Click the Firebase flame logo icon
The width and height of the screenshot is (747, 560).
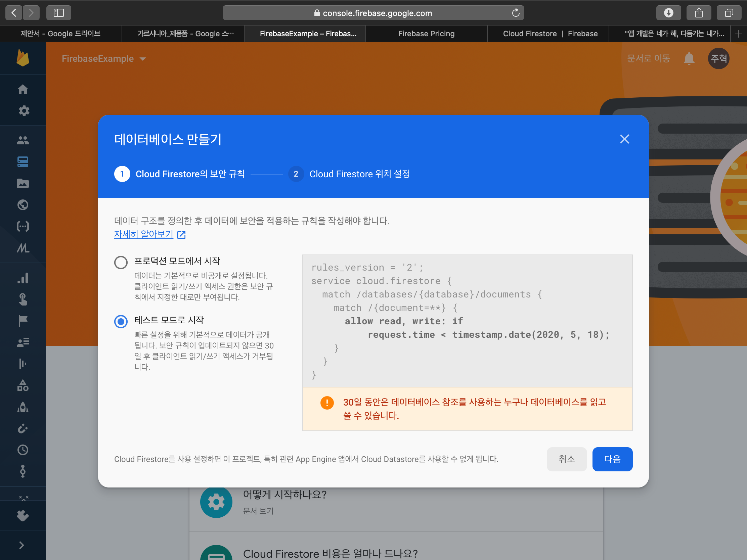[23, 58]
